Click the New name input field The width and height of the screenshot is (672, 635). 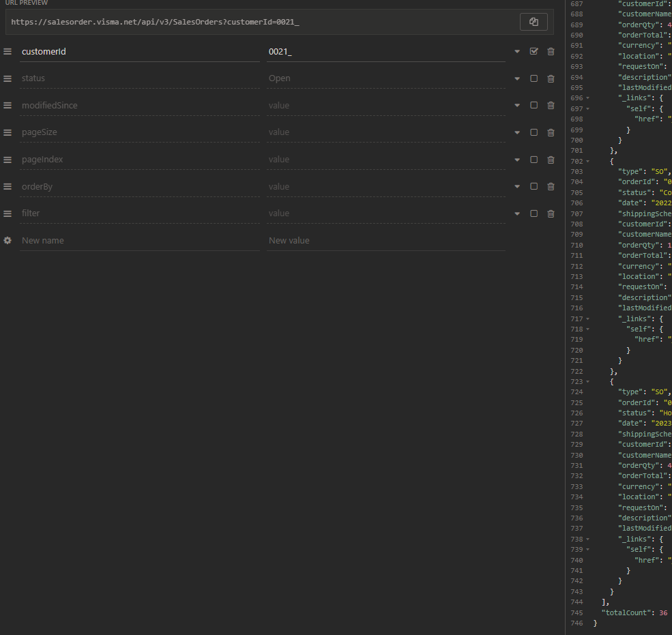[140, 241]
